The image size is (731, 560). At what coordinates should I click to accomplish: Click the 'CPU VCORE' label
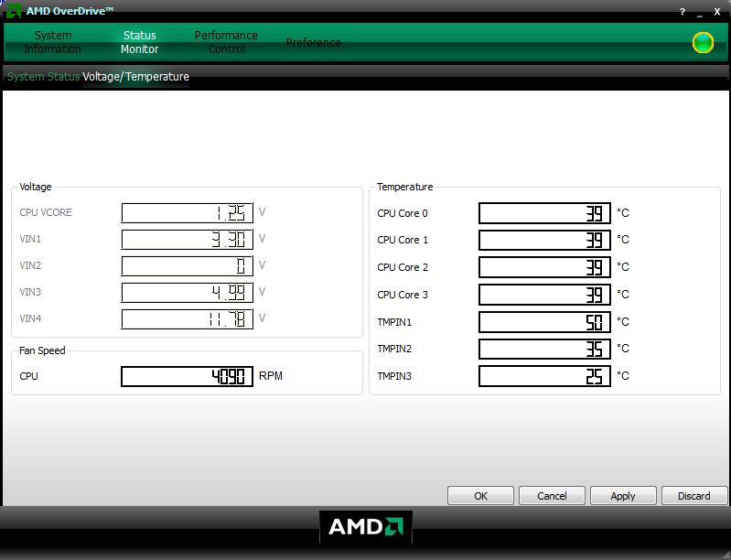click(x=46, y=212)
